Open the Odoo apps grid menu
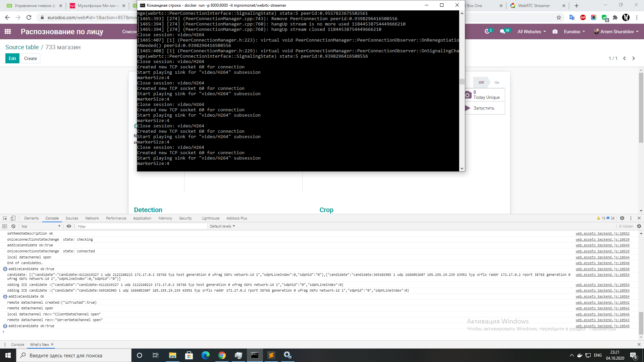 7,32
